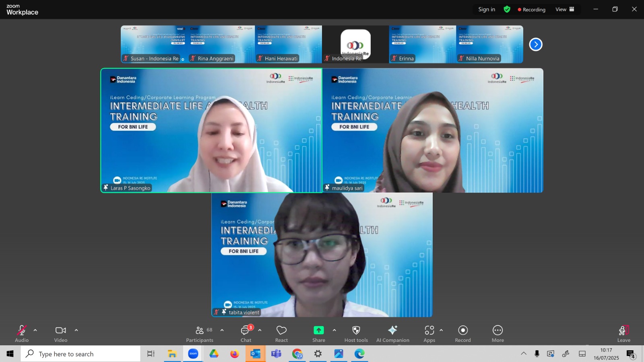Open Microsoft Edge from the taskbar
Viewport: 644px width, 362px height.
359,354
